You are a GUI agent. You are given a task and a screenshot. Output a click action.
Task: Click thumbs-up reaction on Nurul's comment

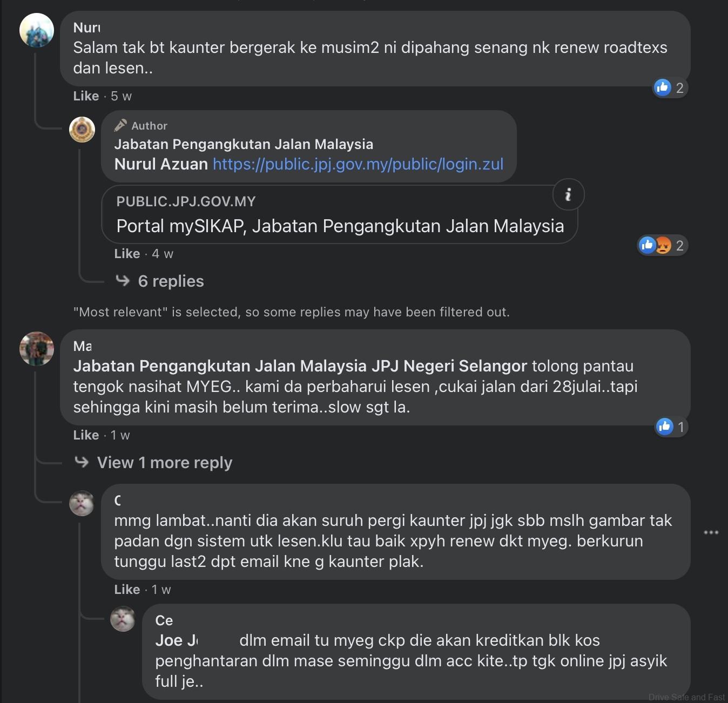(x=662, y=87)
